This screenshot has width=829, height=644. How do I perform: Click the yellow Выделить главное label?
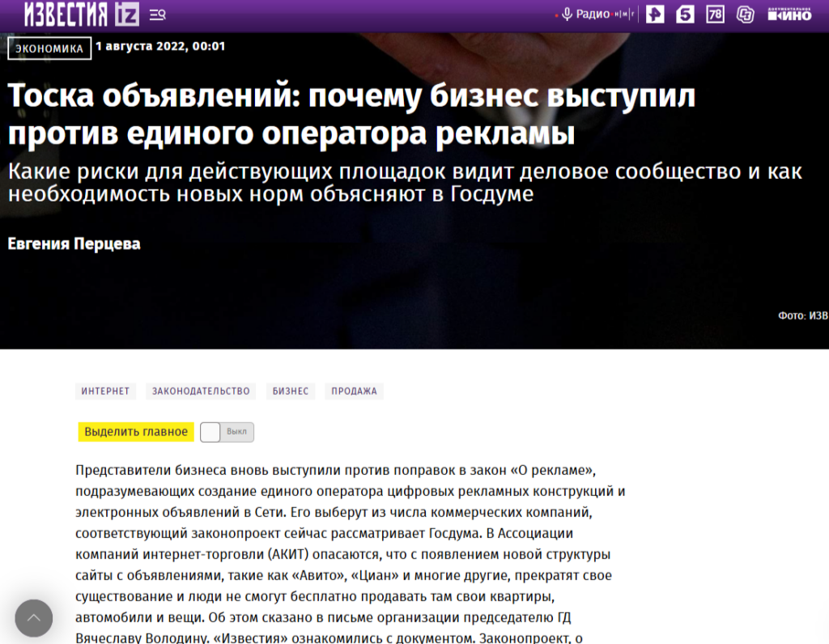coord(136,432)
